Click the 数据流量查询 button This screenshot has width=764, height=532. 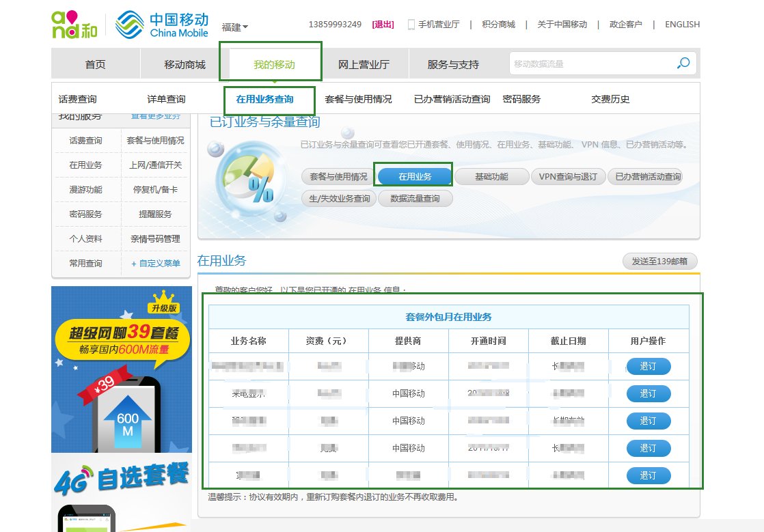coord(414,199)
